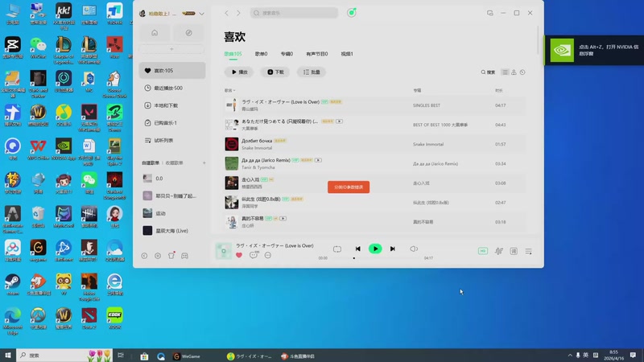Click the person sort icon beside list view
The width and height of the screenshot is (644, 362).
coord(514,72)
